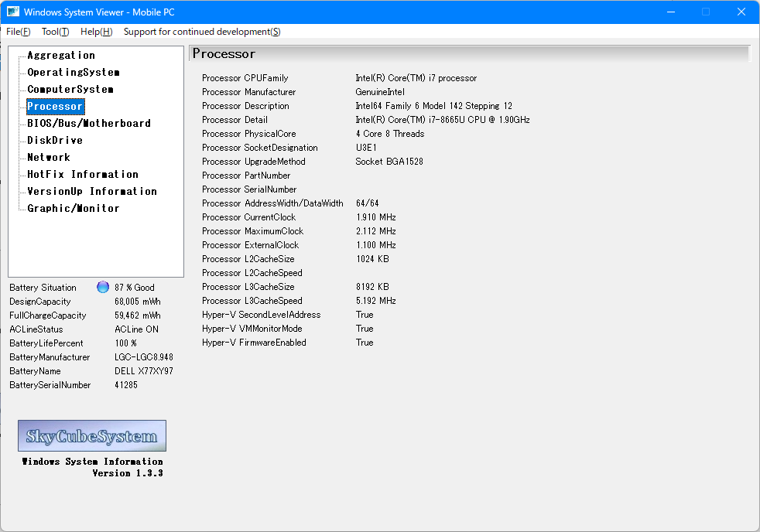Click the blue battery status indicator icon
This screenshot has height=532, width=760.
click(x=103, y=287)
